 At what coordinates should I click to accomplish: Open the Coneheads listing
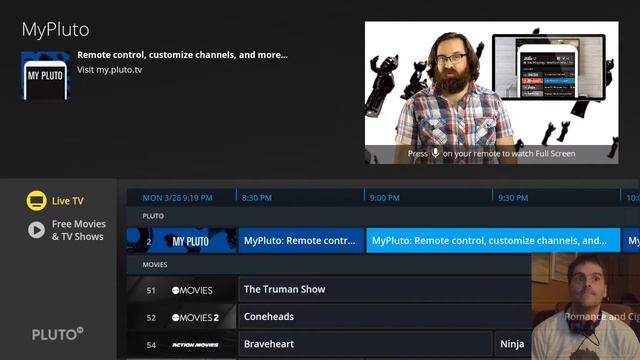[x=384, y=317]
